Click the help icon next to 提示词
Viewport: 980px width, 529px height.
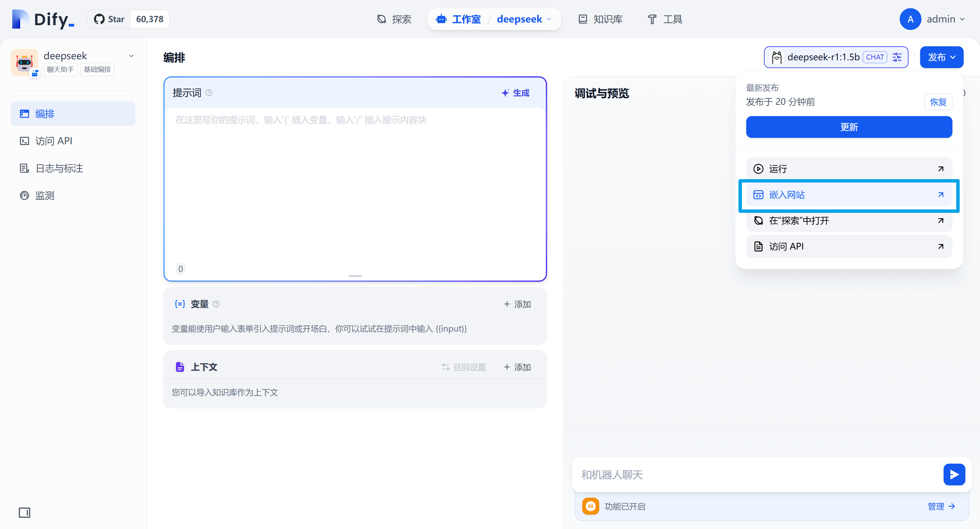209,93
